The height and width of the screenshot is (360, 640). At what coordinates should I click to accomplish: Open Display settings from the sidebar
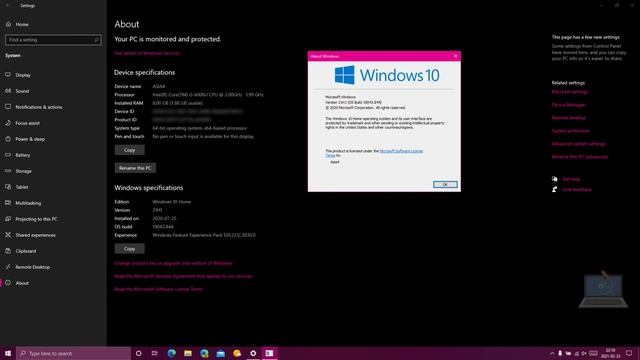pos(23,75)
